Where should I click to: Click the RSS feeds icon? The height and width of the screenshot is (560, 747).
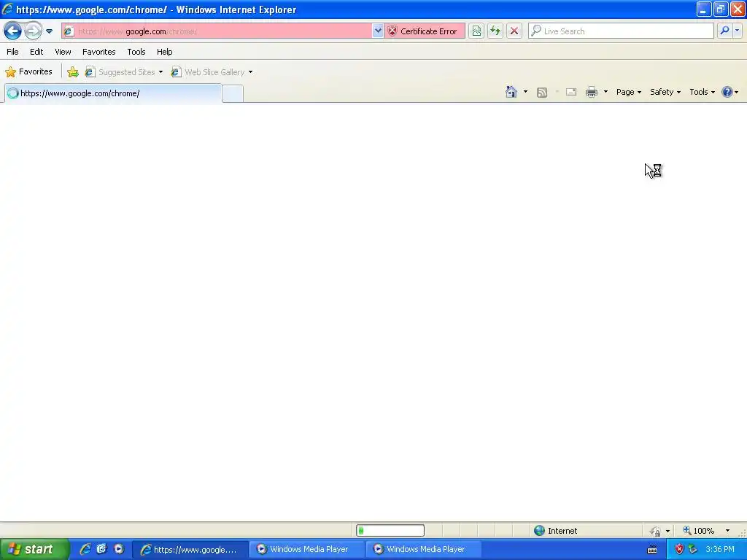542,93
